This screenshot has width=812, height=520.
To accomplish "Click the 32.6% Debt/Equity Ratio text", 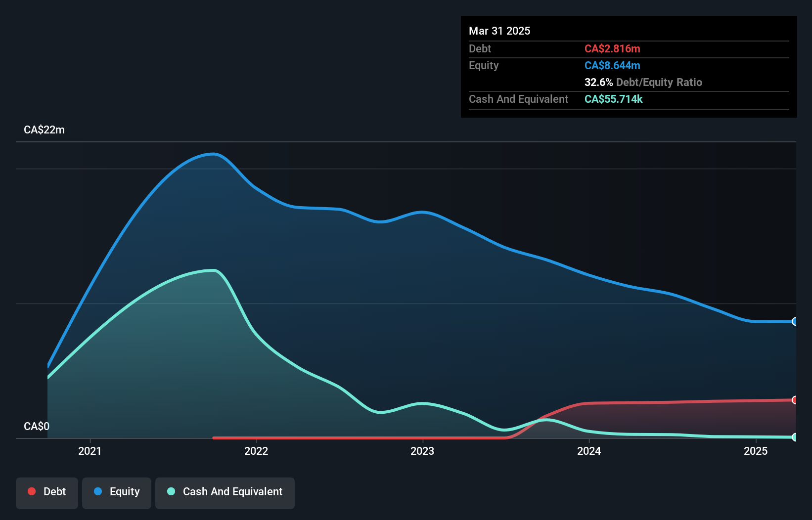I will (x=643, y=82).
